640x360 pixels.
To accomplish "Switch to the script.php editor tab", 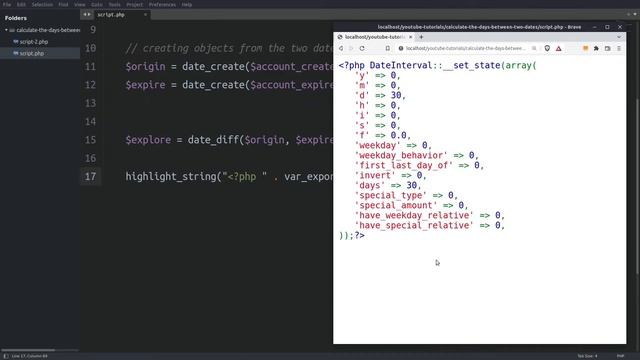I will pyautogui.click(x=111, y=14).
